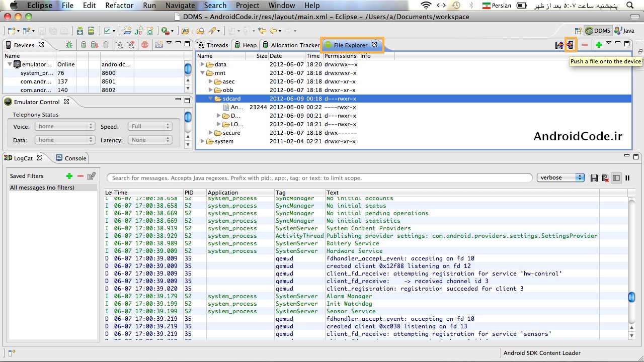The width and height of the screenshot is (644, 362).
Task: Toggle display of saved filters view in LogCat
Action: 616,177
